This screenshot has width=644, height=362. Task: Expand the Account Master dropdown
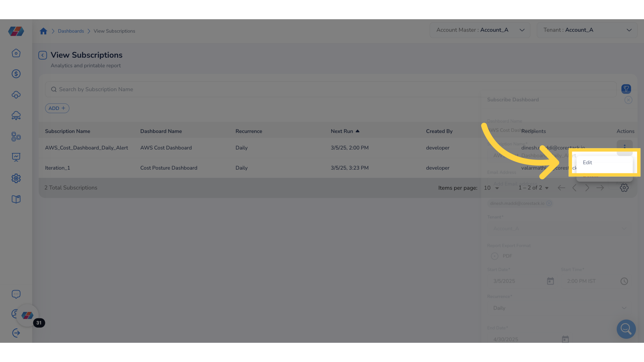tap(480, 30)
